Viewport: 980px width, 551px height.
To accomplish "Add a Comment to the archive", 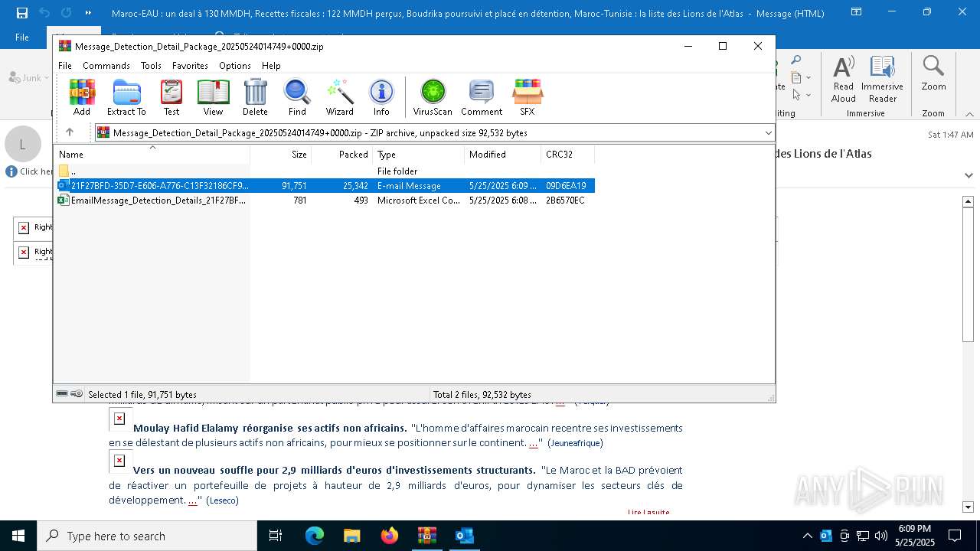I will click(x=481, y=97).
